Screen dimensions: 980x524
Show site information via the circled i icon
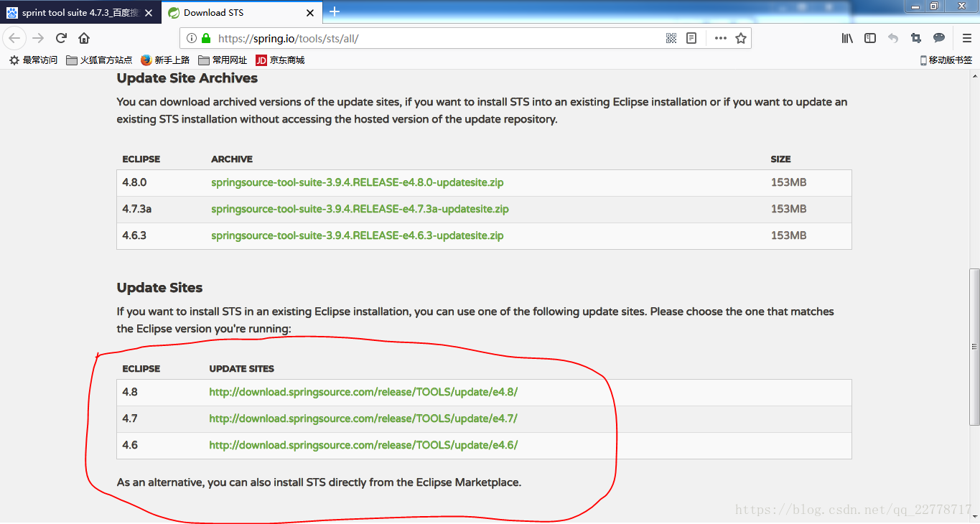click(x=192, y=38)
